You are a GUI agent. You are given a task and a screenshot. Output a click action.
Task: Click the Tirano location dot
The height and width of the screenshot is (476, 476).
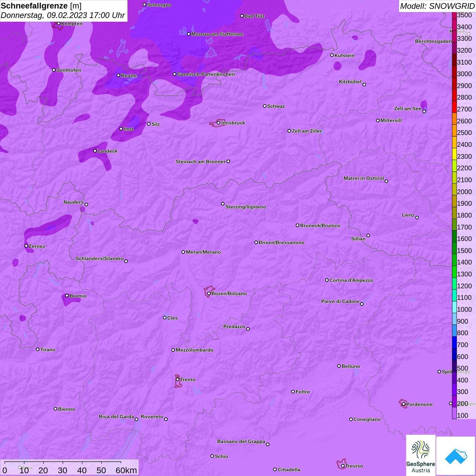point(38,349)
